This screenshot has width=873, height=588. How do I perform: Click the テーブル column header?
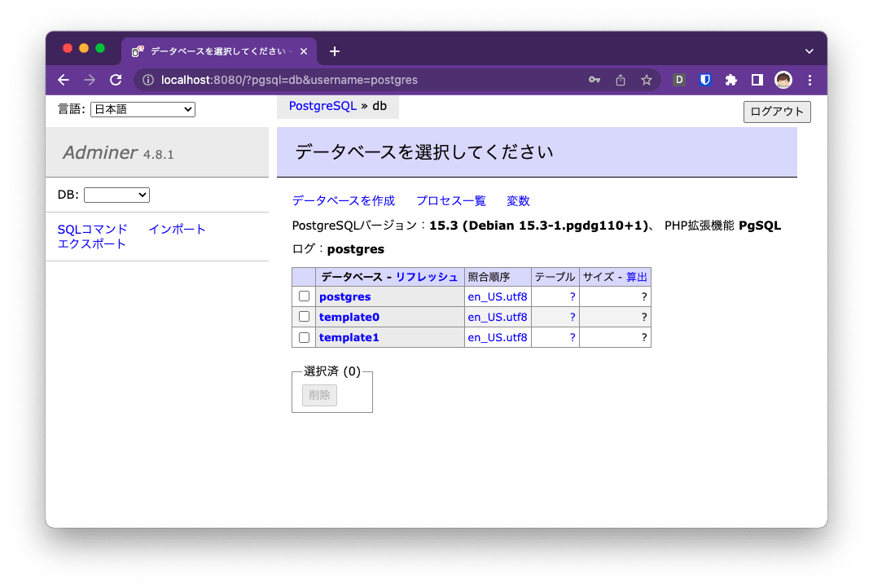(555, 277)
